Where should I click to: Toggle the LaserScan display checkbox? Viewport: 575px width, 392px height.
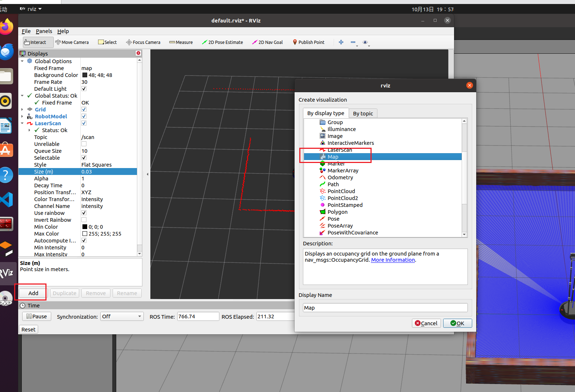click(x=84, y=123)
